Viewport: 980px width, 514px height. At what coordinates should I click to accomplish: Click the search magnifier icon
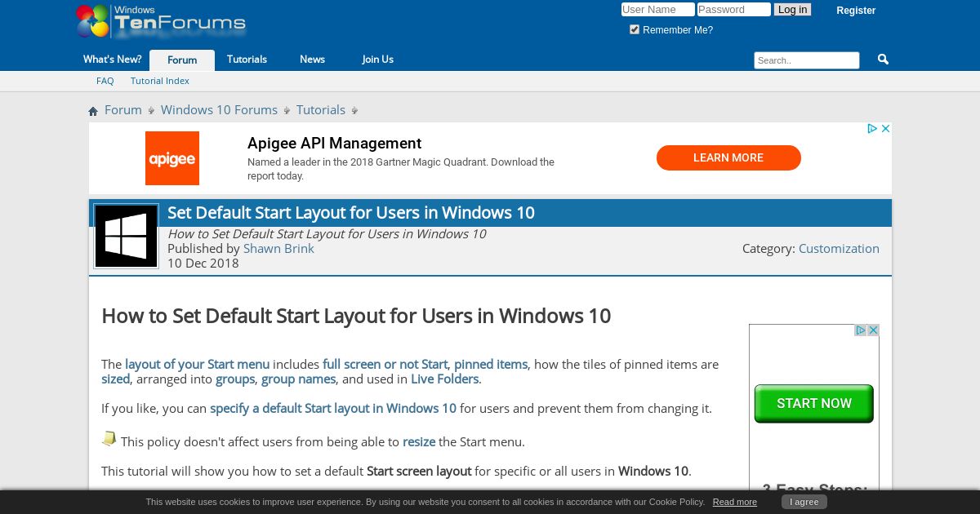[x=883, y=60]
